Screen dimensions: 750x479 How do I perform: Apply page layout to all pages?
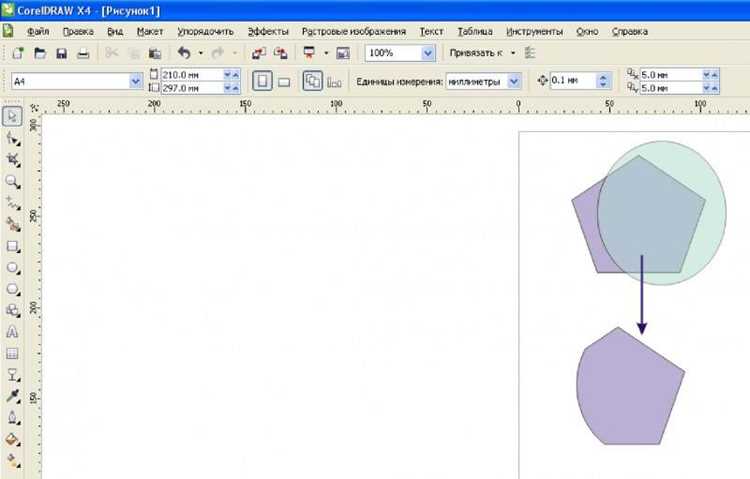pos(313,81)
